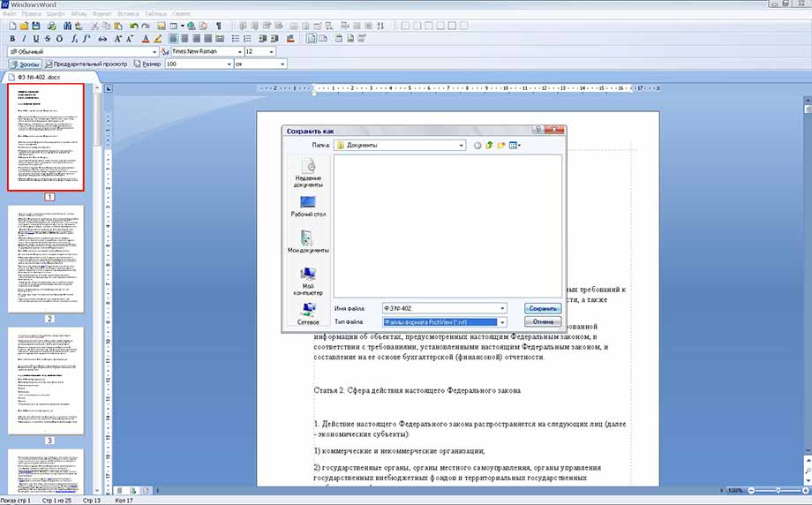Open Мой компьютер location in dialog

tap(308, 282)
